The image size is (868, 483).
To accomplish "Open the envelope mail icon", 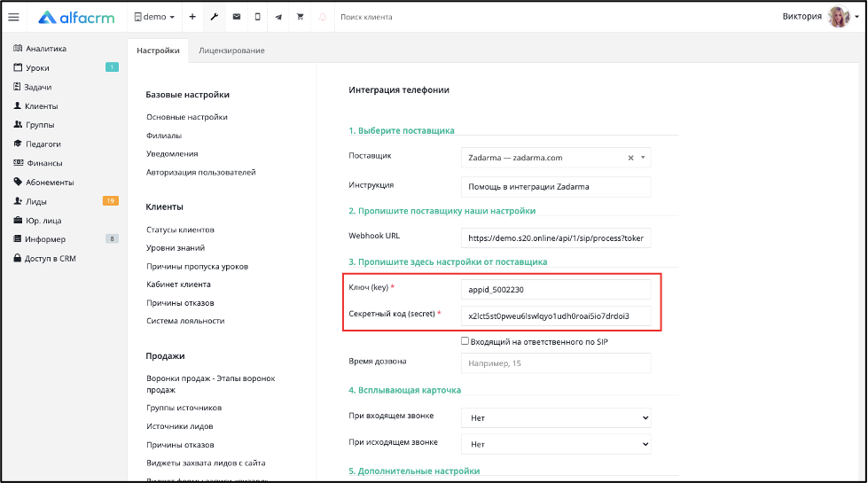I will pos(237,17).
